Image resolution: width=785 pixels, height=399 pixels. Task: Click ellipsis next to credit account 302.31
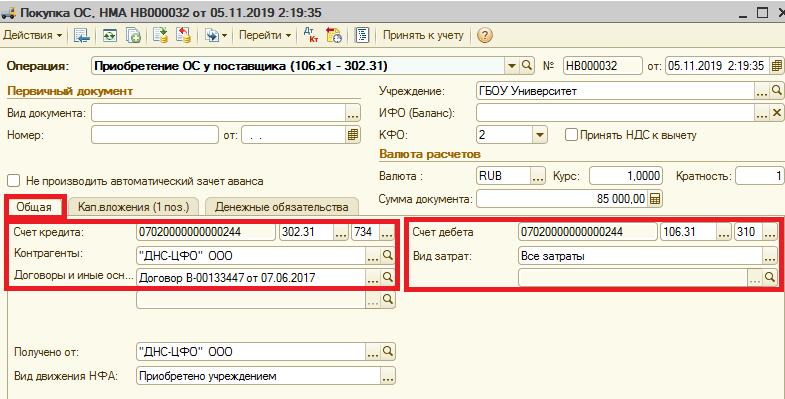pyautogui.click(x=341, y=232)
